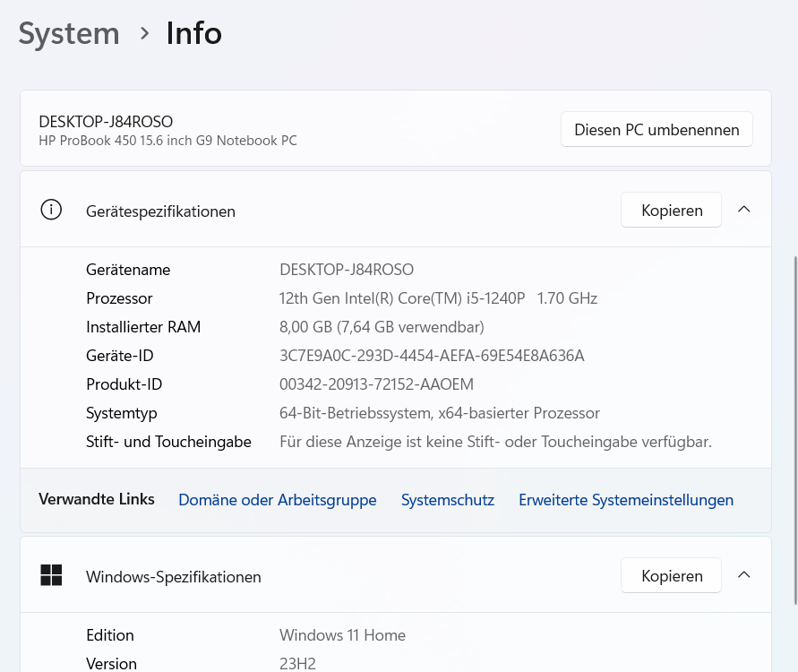Click the Stift- und Toucheingabe label
798x672 pixels.
169,442
